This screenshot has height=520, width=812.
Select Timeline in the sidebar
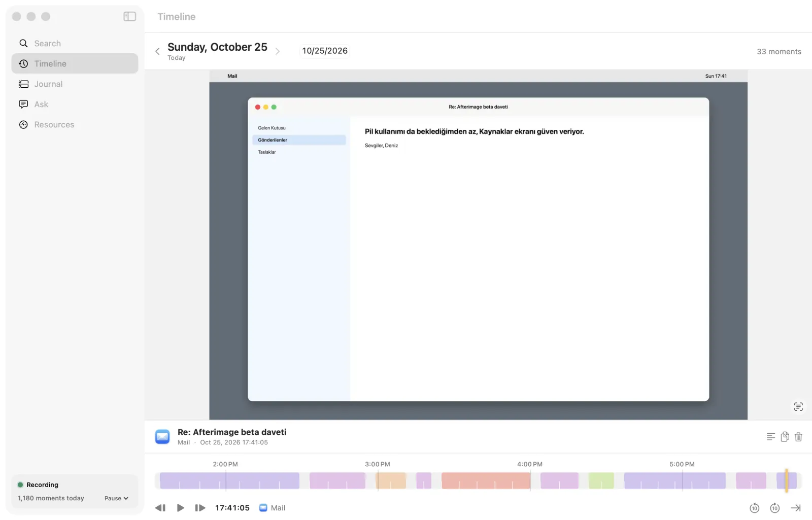pos(75,64)
